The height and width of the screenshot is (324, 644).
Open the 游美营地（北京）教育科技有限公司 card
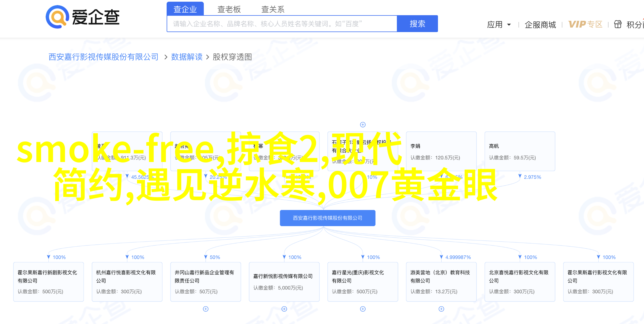tap(441, 282)
